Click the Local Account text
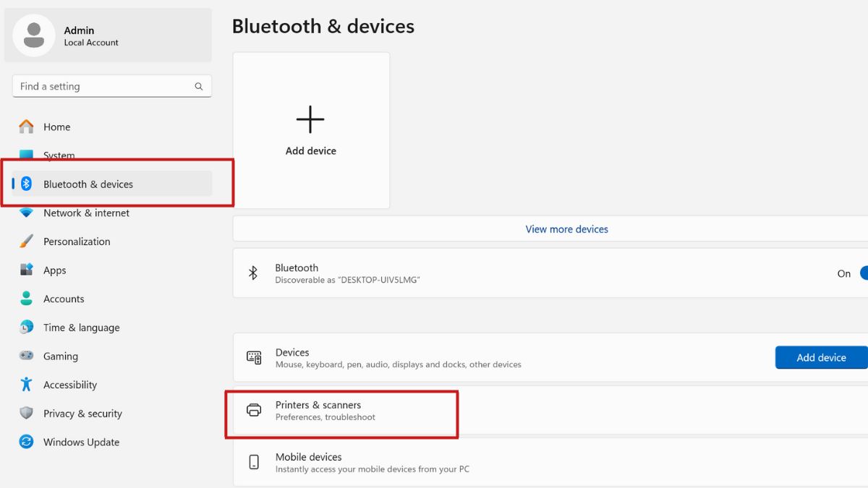This screenshot has height=488, width=868. pos(91,43)
